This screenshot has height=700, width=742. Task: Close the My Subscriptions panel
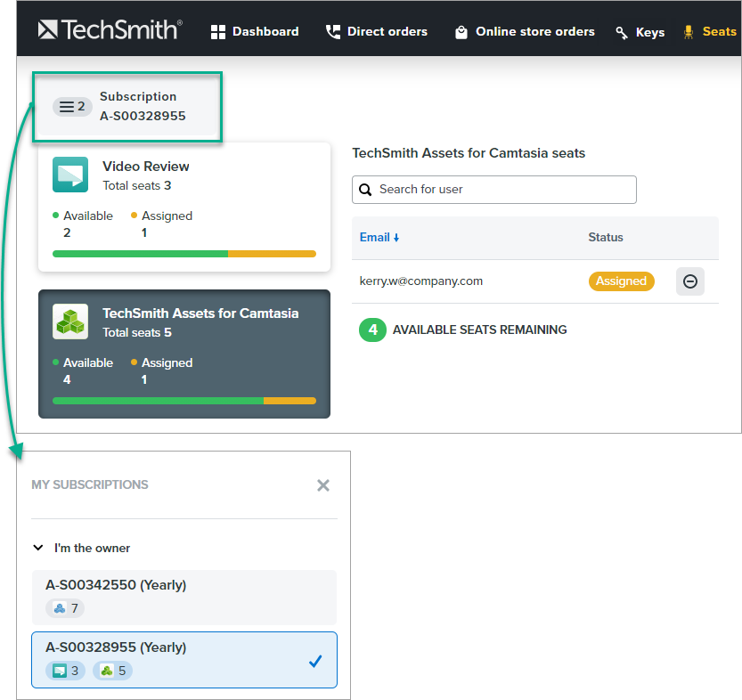click(323, 485)
